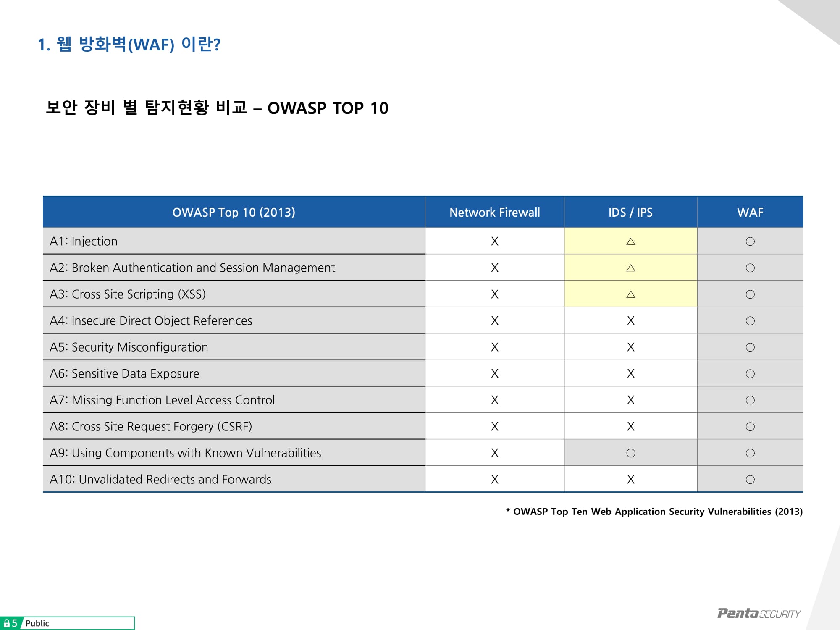Click the OWASP Top Ten footnote text
The height and width of the screenshot is (630, 840).
pos(654,512)
